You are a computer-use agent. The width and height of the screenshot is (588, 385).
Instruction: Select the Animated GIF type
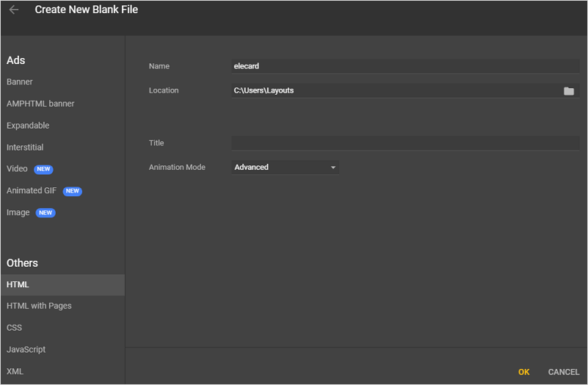pyautogui.click(x=32, y=190)
